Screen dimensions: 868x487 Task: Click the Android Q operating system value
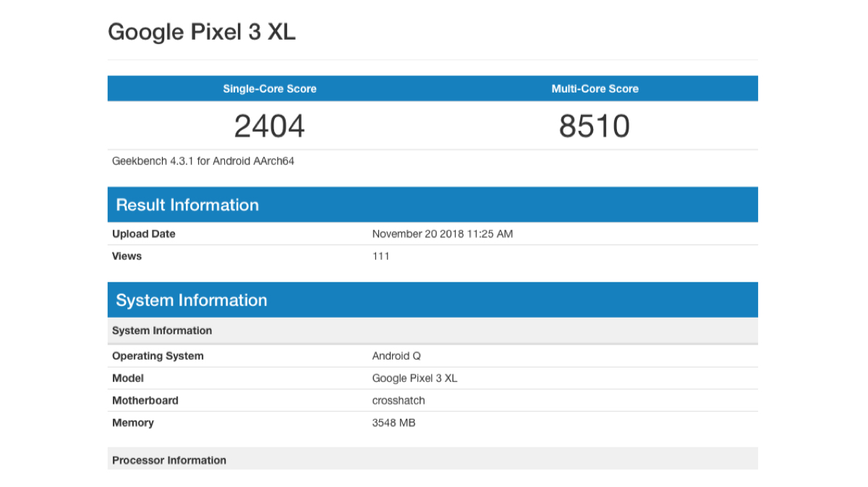pyautogui.click(x=396, y=356)
